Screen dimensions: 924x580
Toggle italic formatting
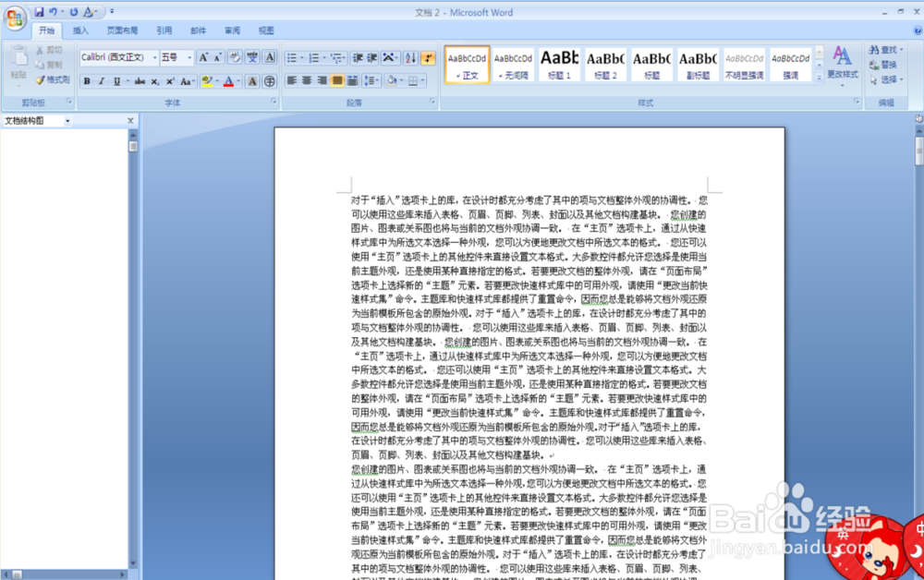101,81
